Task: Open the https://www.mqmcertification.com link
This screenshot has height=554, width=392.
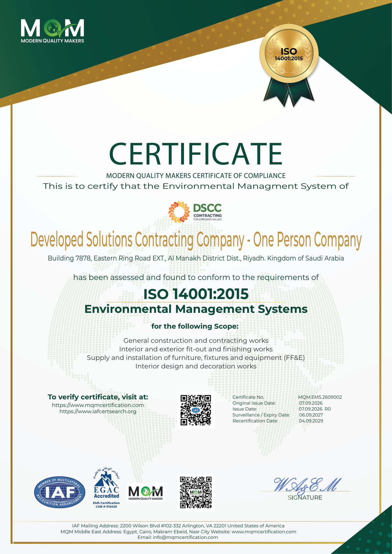Action: (x=98, y=405)
